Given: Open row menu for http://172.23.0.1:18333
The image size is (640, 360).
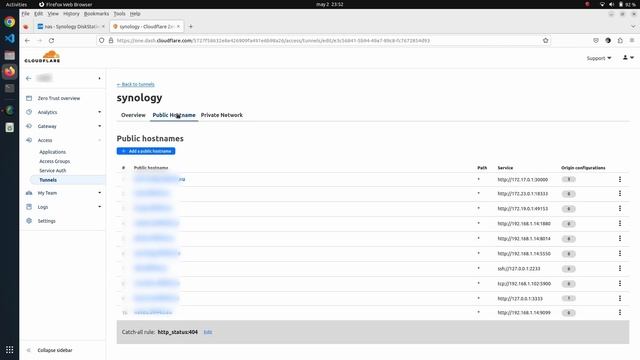Looking at the screenshot, I should click(620, 193).
